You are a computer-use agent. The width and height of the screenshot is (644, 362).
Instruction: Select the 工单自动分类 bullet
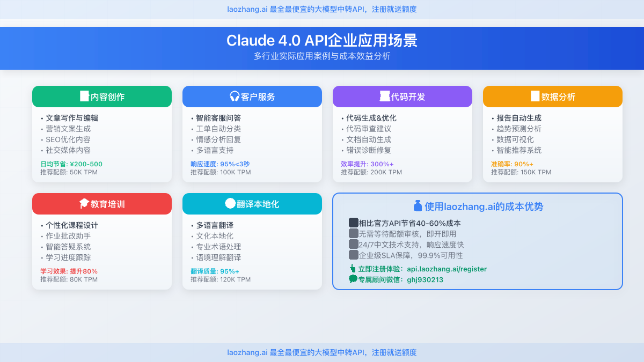click(x=216, y=129)
